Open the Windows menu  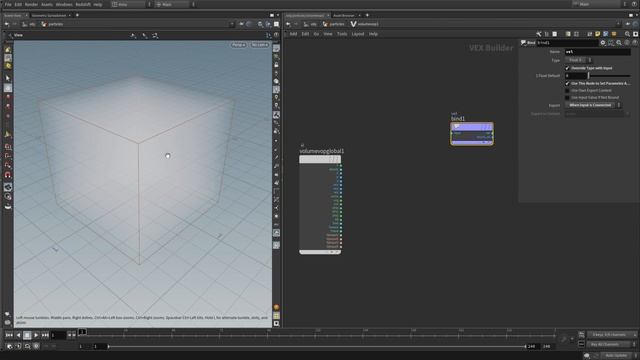click(64, 4)
